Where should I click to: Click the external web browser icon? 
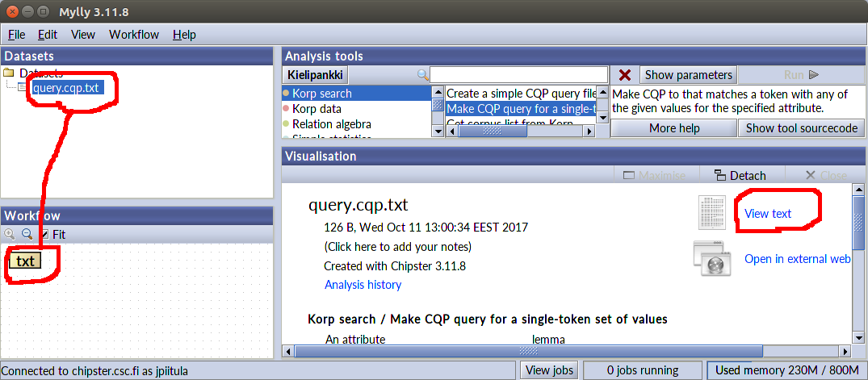[712, 259]
